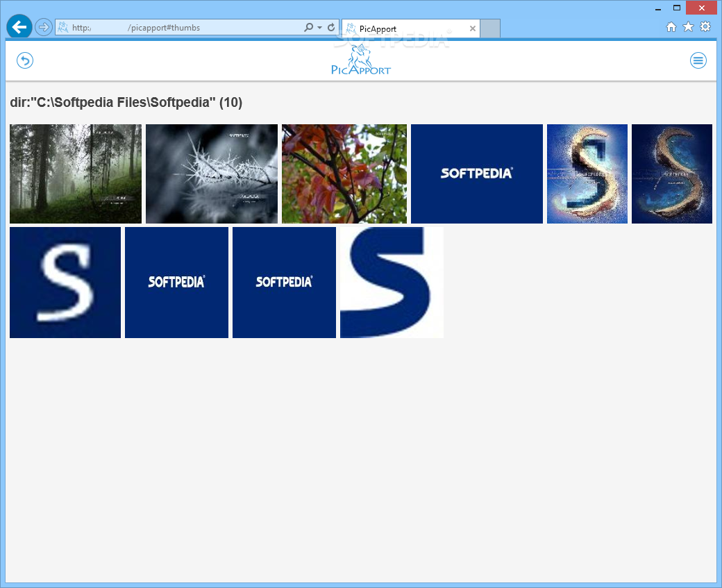
Task: Click the dir:"C:\Softpedia Files\Softpedia" (10) heading
Action: tap(126, 102)
